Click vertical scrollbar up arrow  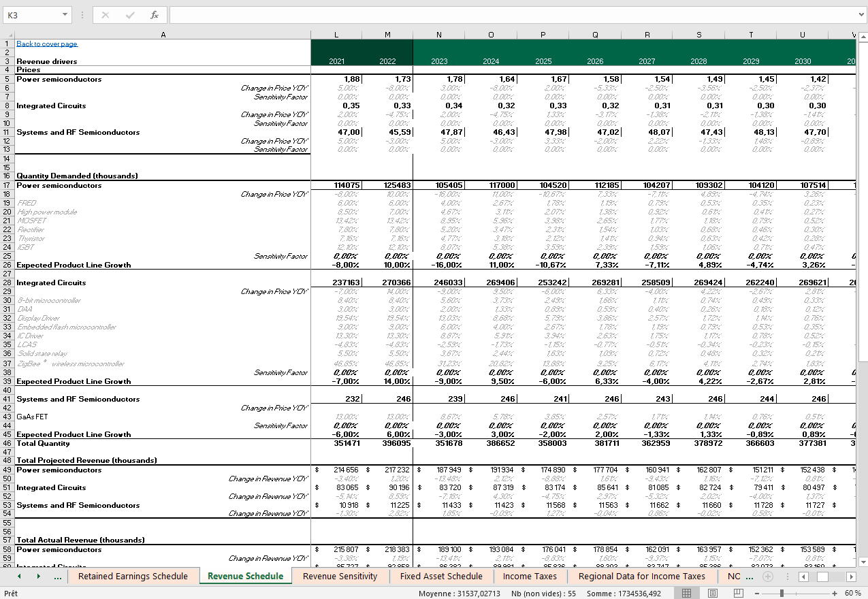tap(862, 35)
